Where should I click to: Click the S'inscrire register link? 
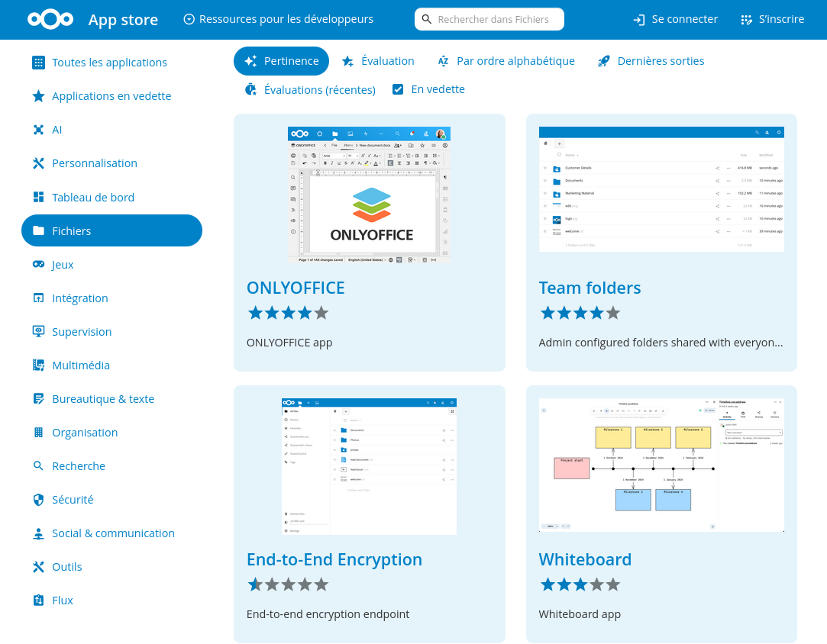coord(772,19)
